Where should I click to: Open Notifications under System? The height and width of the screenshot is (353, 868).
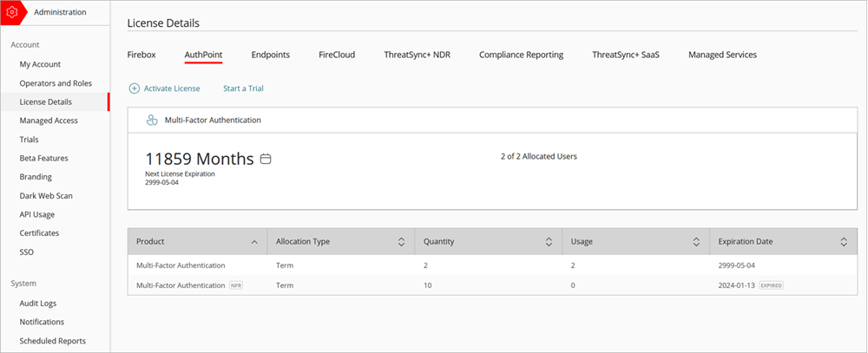coord(42,322)
